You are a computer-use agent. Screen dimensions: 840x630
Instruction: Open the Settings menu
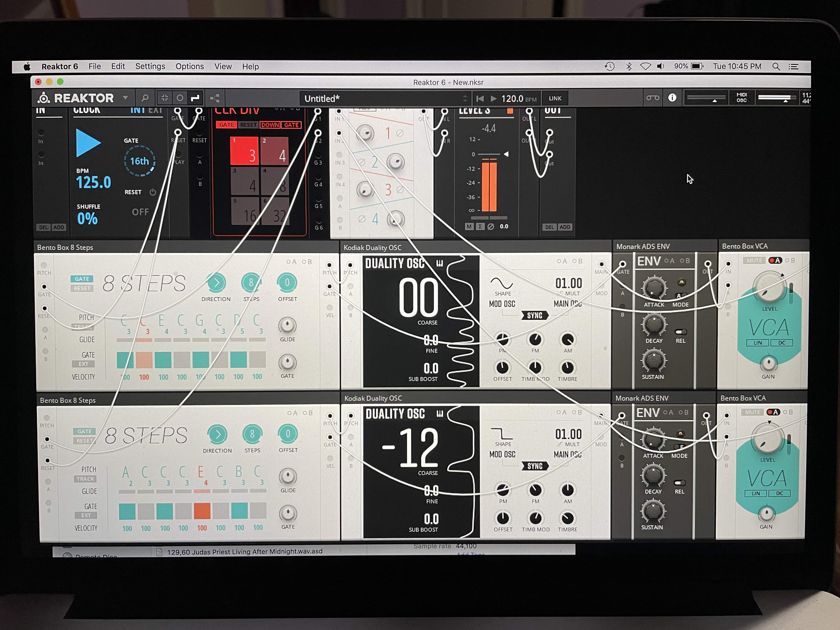(150, 66)
